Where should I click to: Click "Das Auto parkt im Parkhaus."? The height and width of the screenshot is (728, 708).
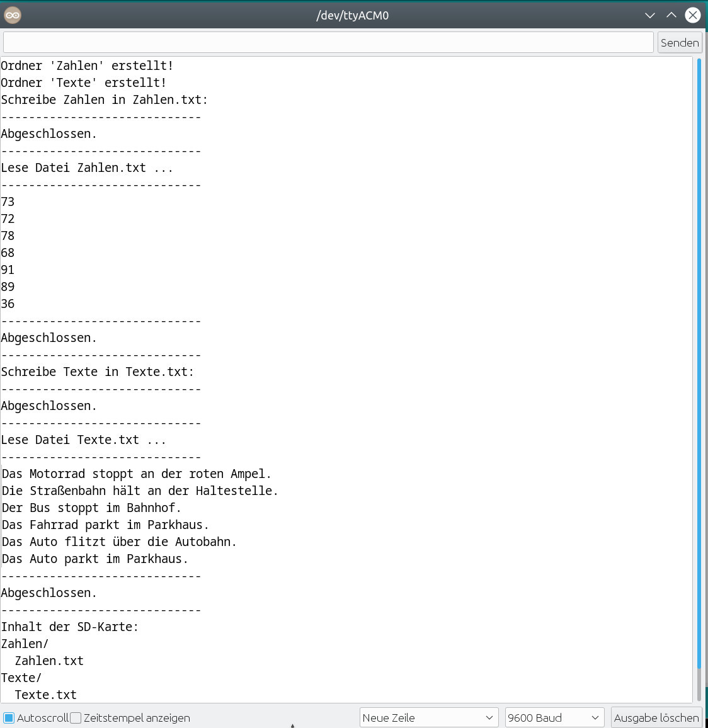(95, 559)
